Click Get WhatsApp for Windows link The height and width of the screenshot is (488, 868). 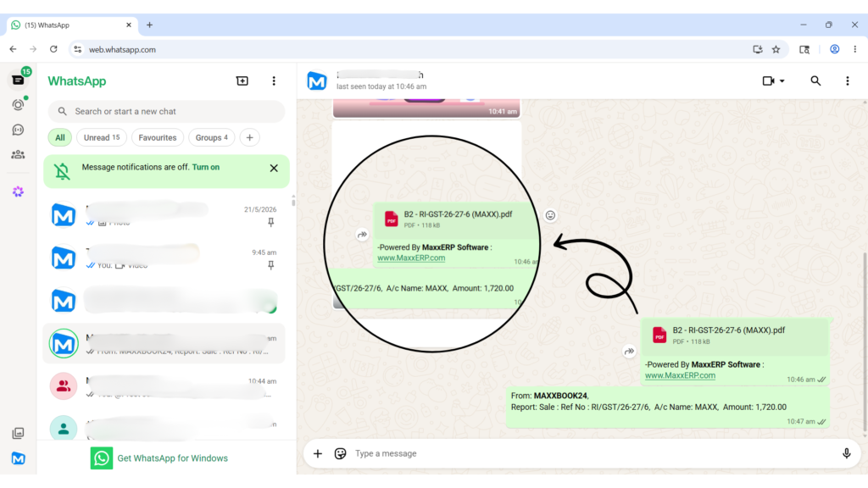172,458
